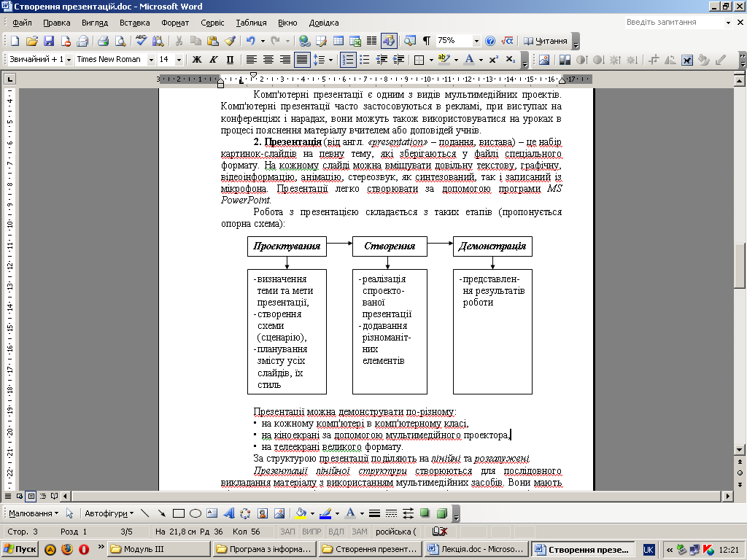Expand the highlight color dropdown arrow
This screenshot has width=747, height=560.
click(456, 60)
